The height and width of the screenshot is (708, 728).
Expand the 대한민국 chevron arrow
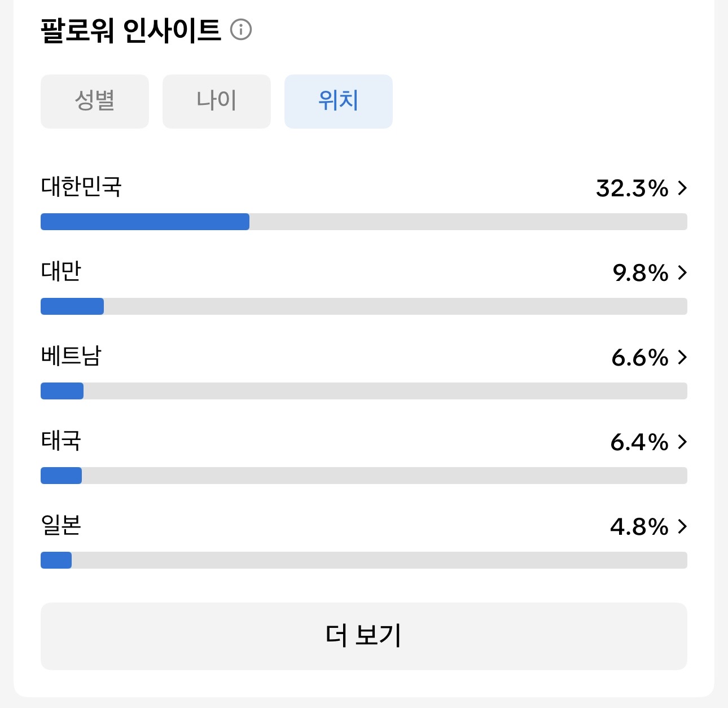(682, 188)
